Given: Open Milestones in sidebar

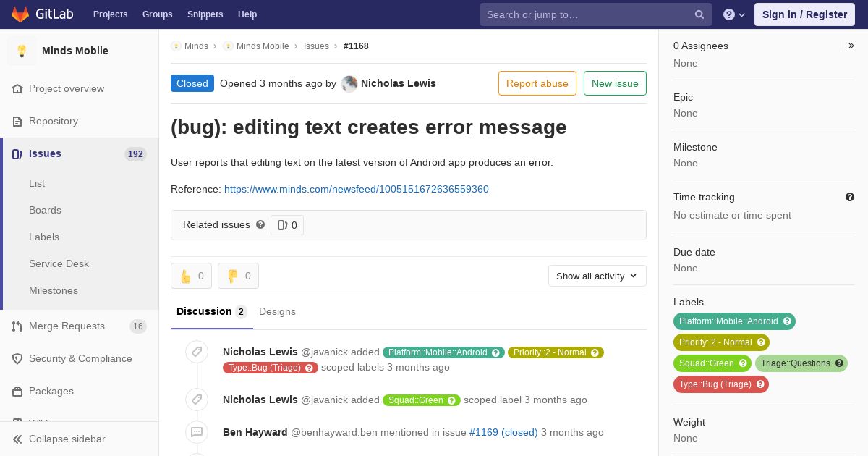Looking at the screenshot, I should tap(54, 290).
